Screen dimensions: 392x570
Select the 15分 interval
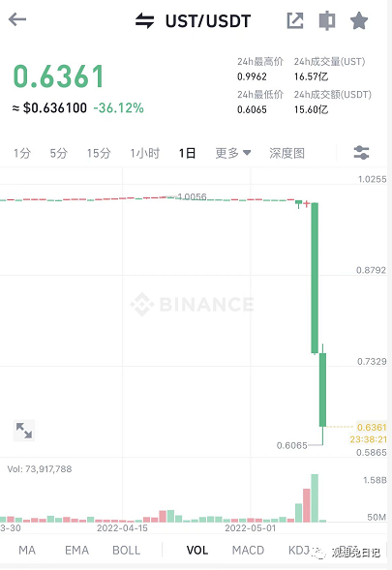point(99,153)
